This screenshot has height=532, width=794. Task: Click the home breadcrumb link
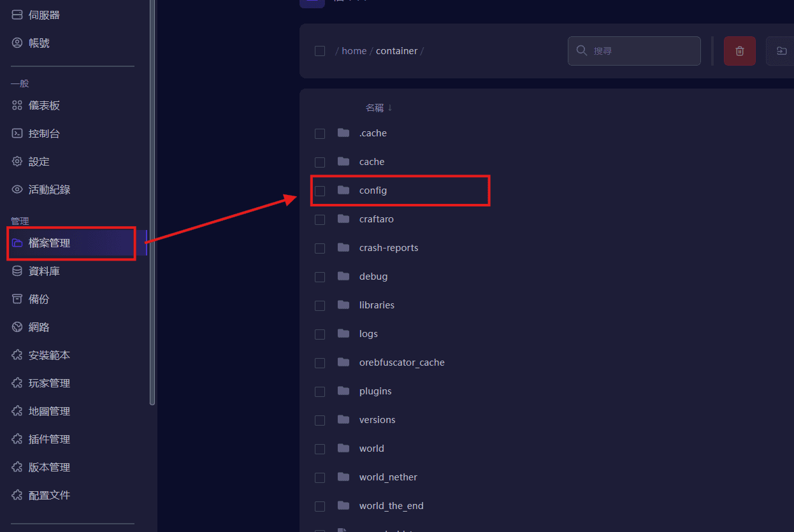(354, 51)
